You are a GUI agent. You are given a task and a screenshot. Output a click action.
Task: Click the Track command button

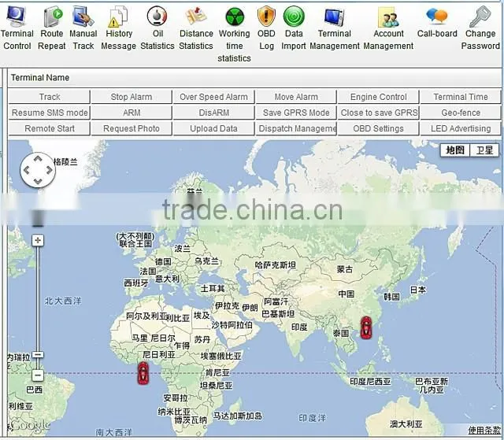pyautogui.click(x=49, y=97)
